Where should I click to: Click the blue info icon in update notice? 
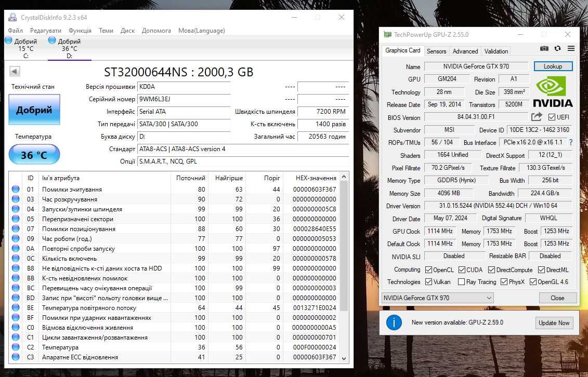tap(394, 322)
